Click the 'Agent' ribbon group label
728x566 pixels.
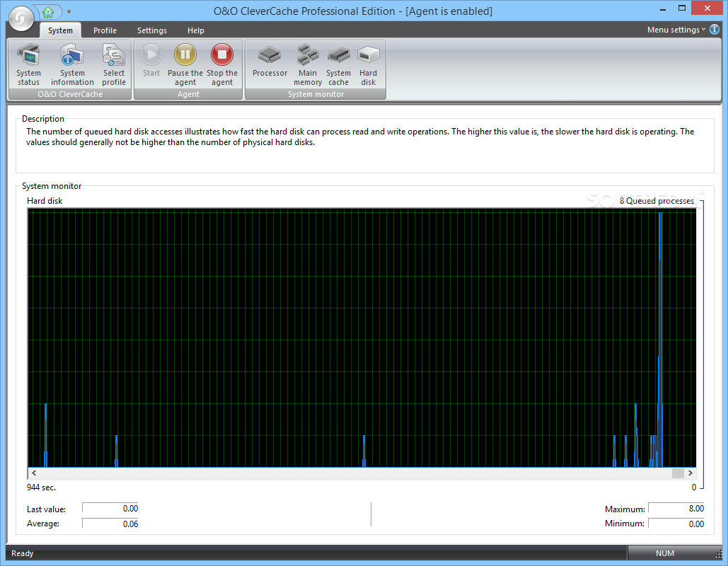pyautogui.click(x=188, y=94)
